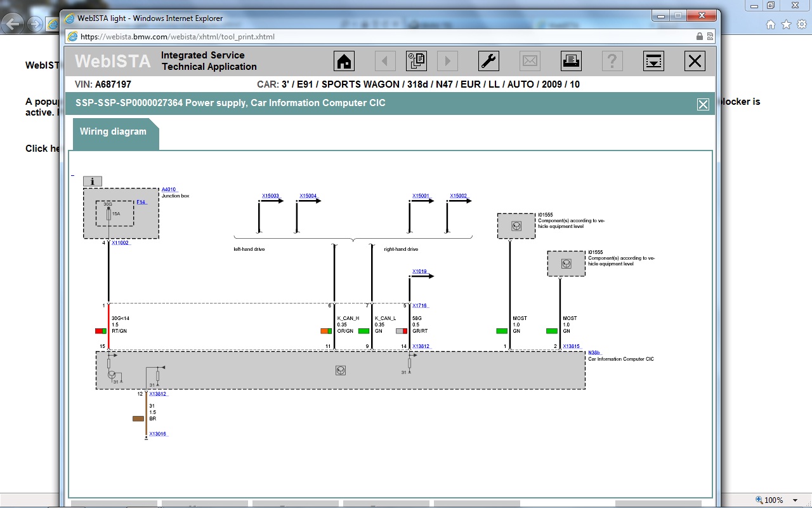
Task: Click the 'K_CAN_L' signal label
Action: [386, 318]
